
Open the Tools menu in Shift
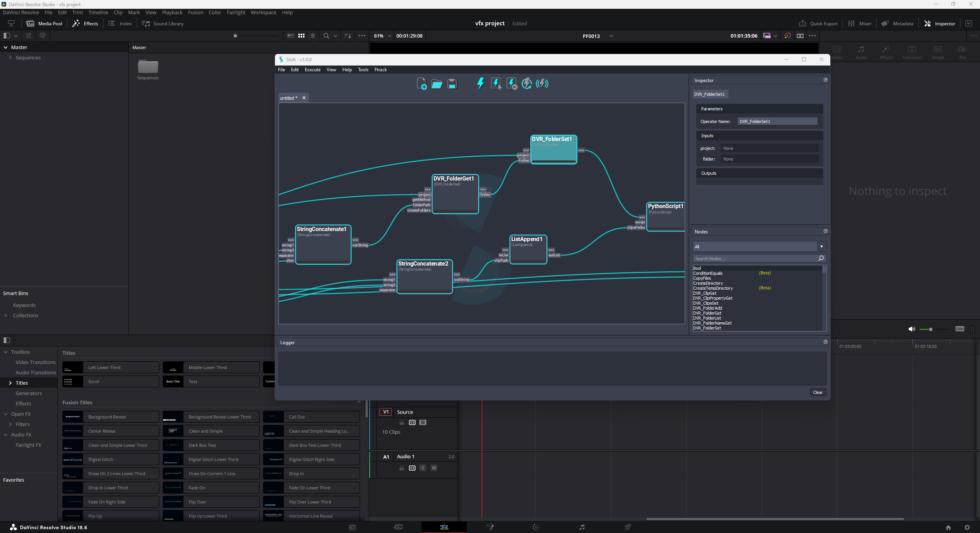pyautogui.click(x=363, y=70)
